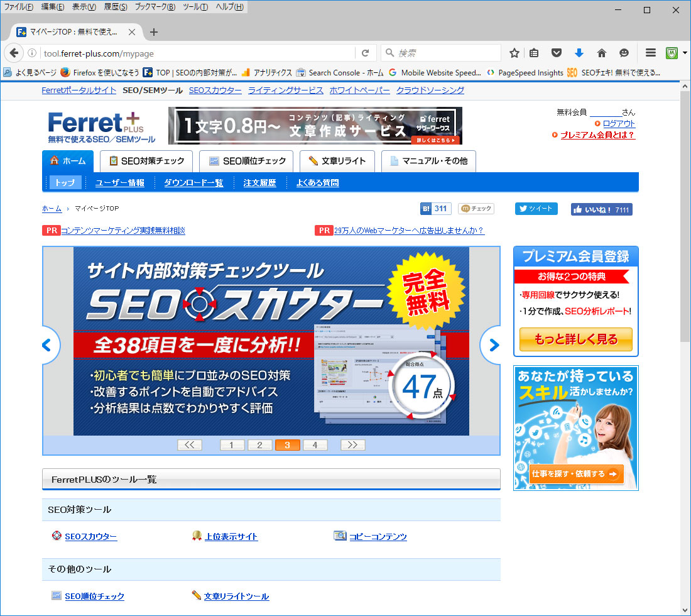The width and height of the screenshot is (691, 616).
Task: Jump to carousel slide 4
Action: (315, 445)
